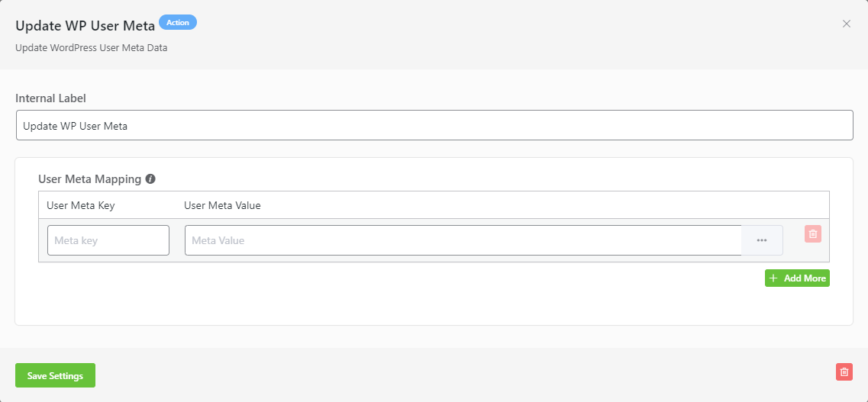
Task: Save Settings for this action
Action: click(55, 375)
